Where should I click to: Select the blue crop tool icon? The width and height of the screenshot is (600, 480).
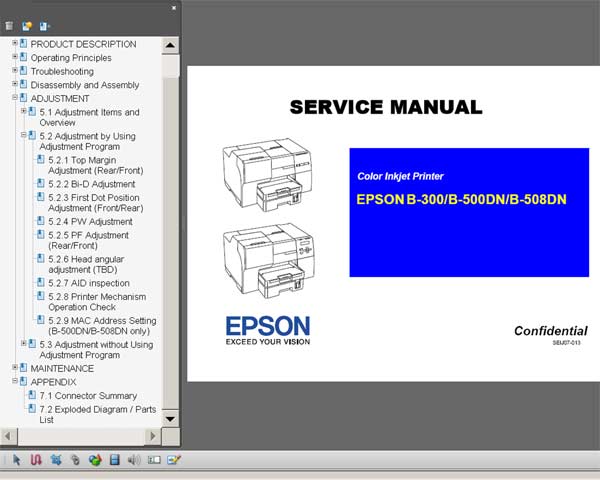tap(56, 460)
